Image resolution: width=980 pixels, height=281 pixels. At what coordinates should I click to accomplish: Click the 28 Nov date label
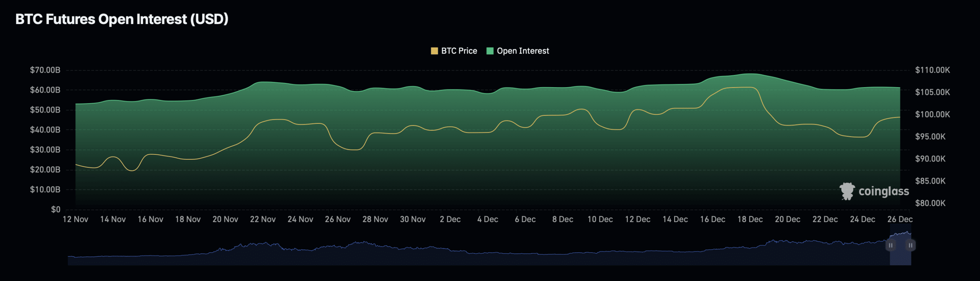coord(375,219)
